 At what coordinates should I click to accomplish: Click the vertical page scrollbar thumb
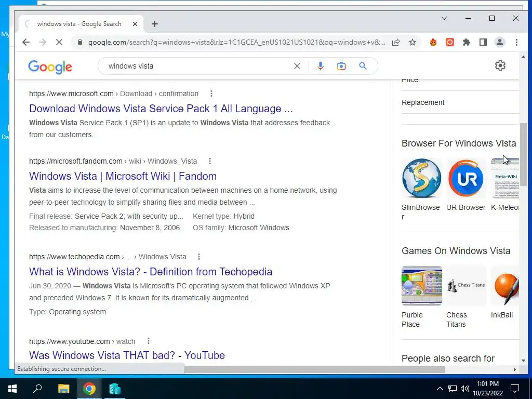(x=523, y=154)
